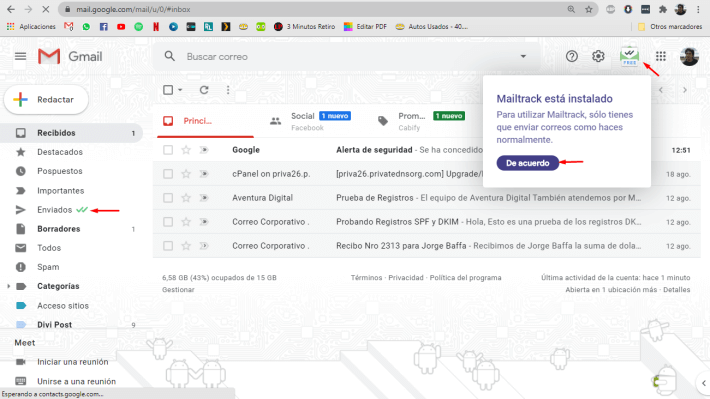Bookmark this page with the star icon
This screenshot has height=399, width=710.
589,9
